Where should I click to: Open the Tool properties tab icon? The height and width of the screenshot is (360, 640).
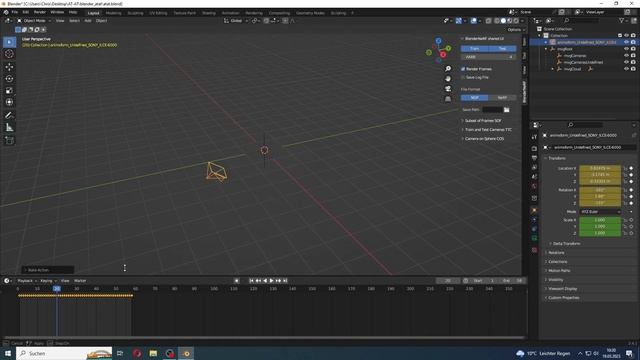click(534, 137)
